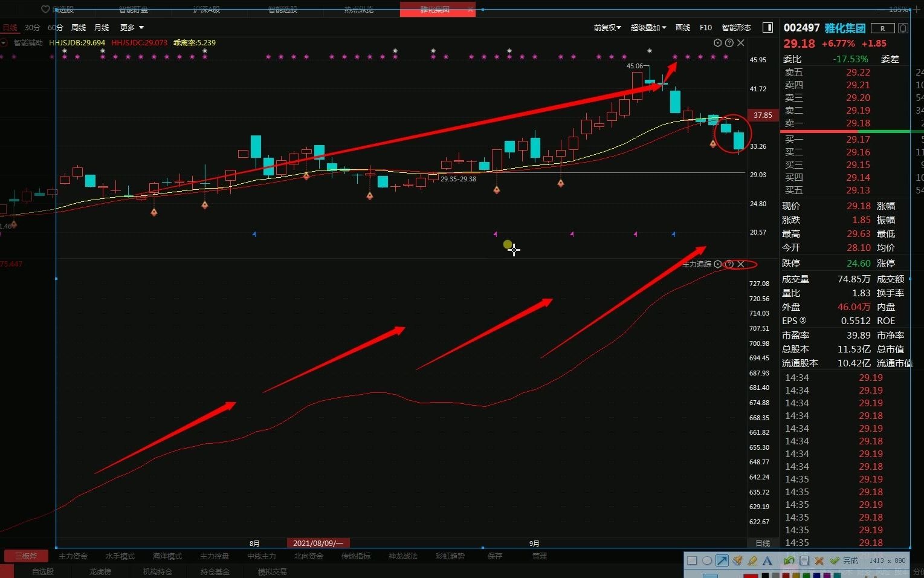
Task: Click the 画线 drawing tool button
Action: [683, 27]
